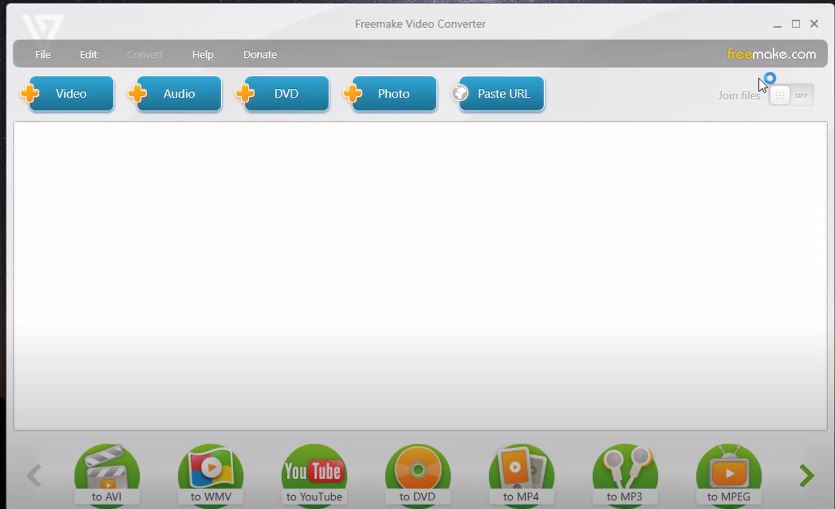This screenshot has width=835, height=509.
Task: Maximize the Freemake Video Converter window
Action: coord(796,24)
